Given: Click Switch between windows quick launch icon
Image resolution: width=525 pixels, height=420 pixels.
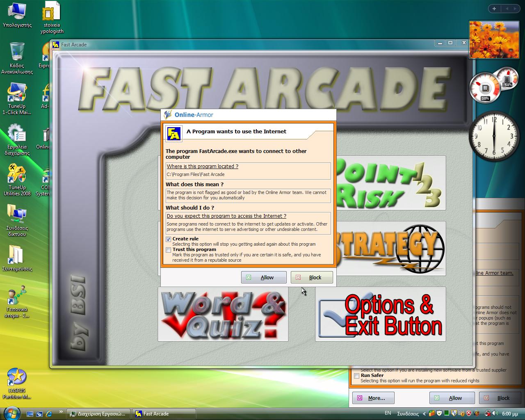Looking at the screenshot, I should coord(40,414).
